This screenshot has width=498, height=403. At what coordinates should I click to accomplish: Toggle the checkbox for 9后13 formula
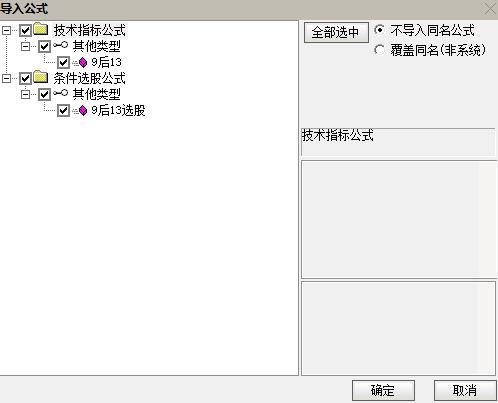click(63, 62)
